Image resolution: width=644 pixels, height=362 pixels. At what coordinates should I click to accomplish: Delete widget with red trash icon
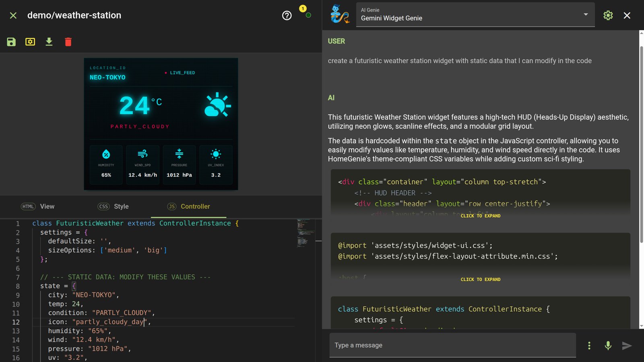[x=68, y=42]
